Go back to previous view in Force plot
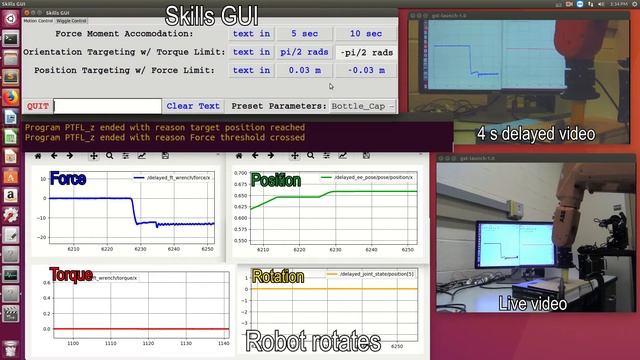Viewport: 640px width, 360px height. tap(54, 156)
